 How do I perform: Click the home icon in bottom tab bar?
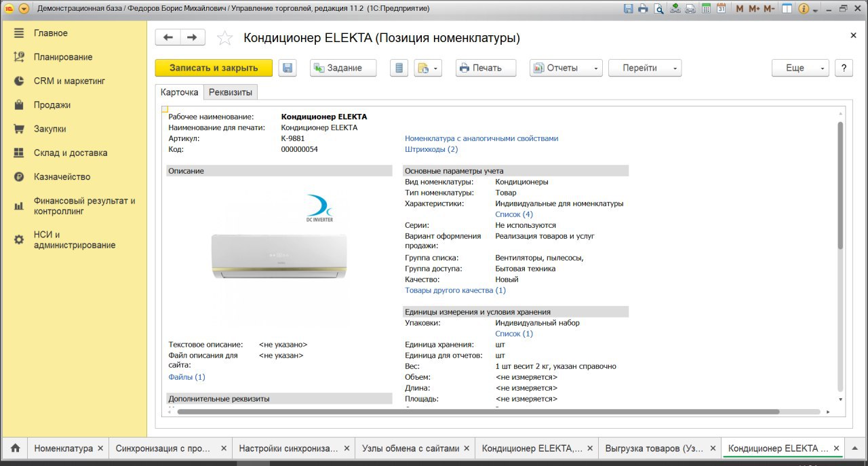pyautogui.click(x=15, y=448)
